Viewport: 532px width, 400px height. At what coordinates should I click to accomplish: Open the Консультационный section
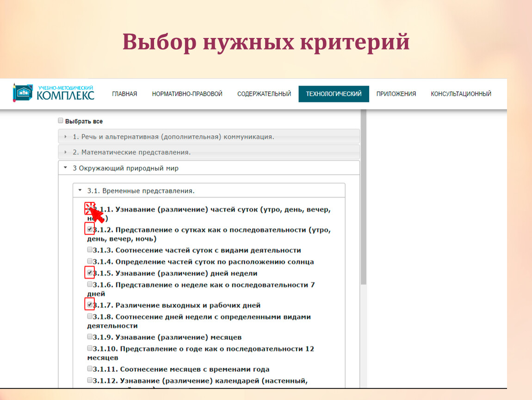pos(461,94)
